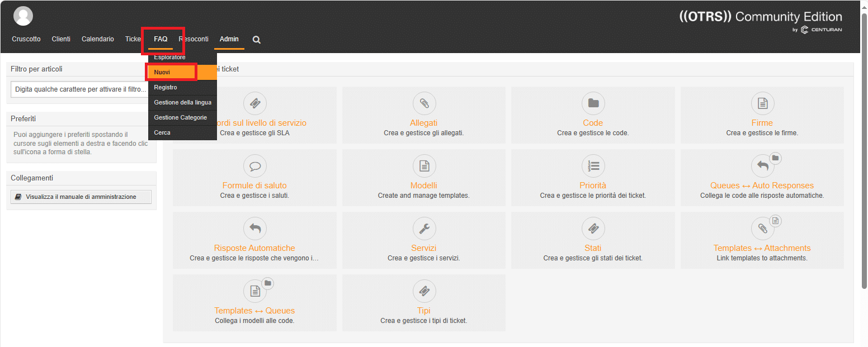
Task: Click text 'Link templates to attachments.'
Action: coord(762,258)
